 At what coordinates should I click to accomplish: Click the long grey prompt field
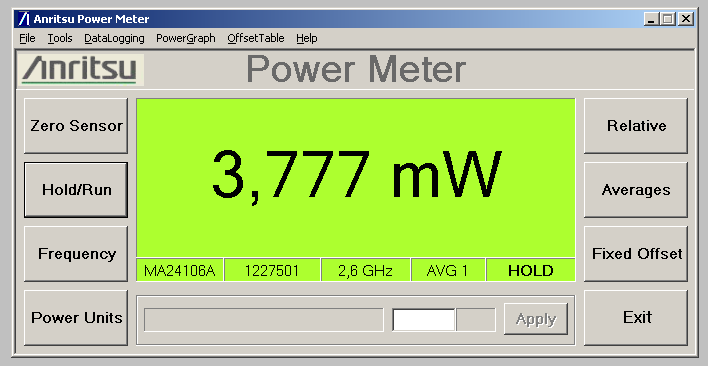[x=264, y=320]
